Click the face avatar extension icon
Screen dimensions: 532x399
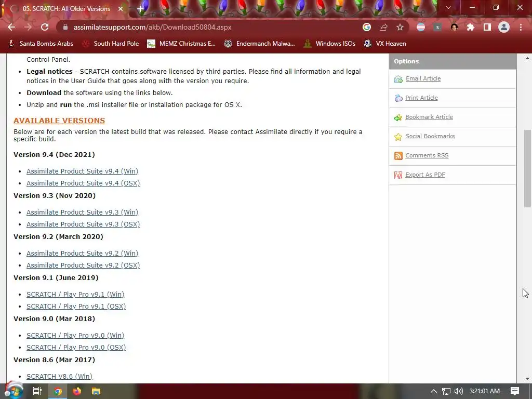tap(454, 27)
